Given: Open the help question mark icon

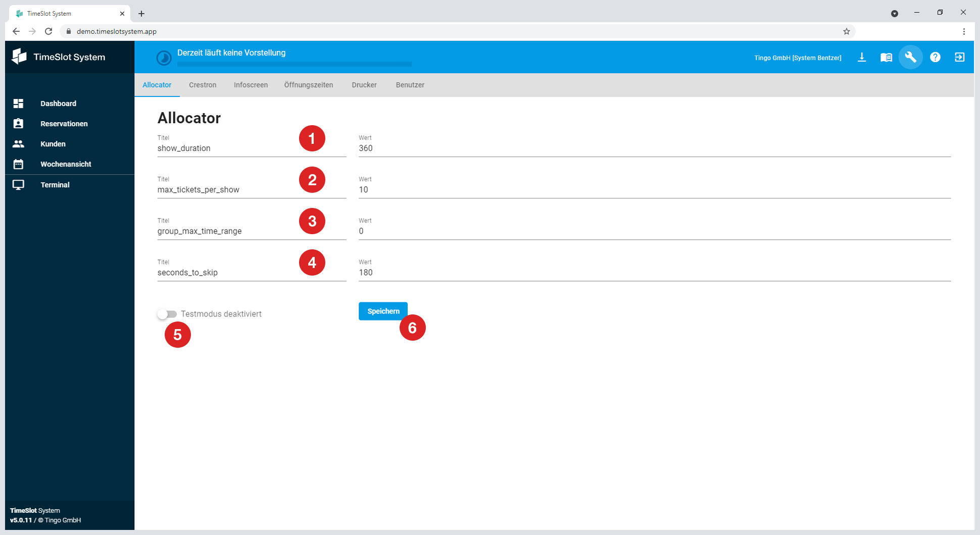Looking at the screenshot, I should coord(935,57).
